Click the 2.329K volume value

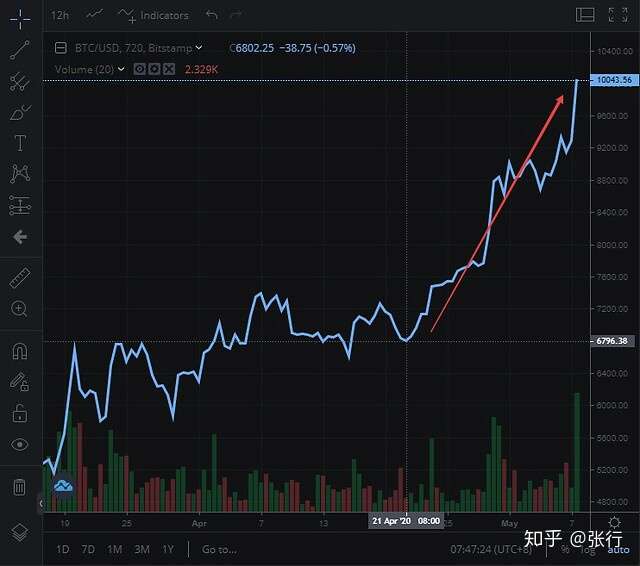[201, 69]
